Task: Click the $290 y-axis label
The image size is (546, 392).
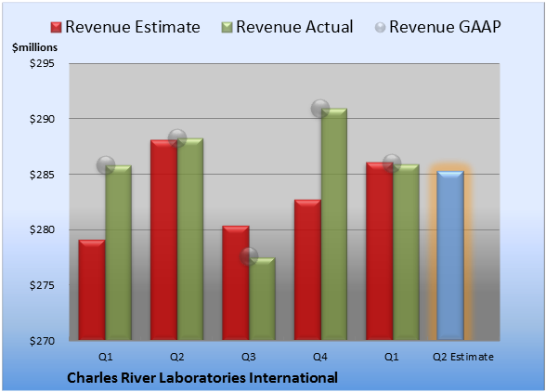Action: (42, 119)
